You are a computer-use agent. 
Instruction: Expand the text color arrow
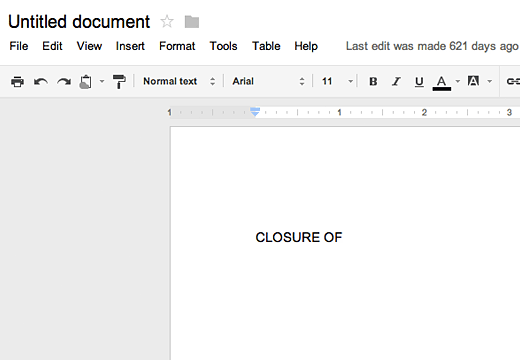coord(458,81)
